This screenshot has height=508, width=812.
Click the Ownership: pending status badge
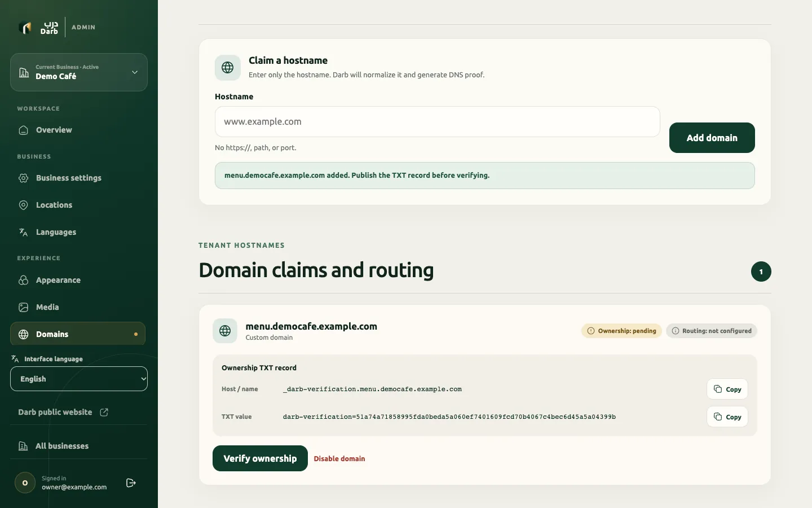pos(621,331)
